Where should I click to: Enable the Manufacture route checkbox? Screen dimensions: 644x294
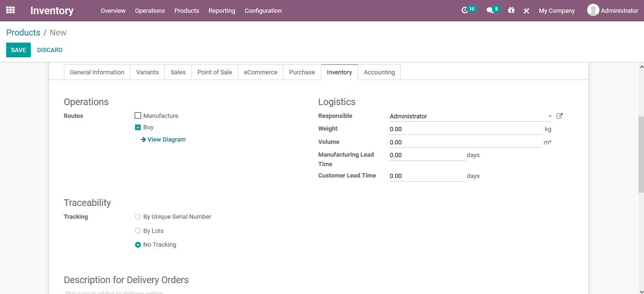point(138,115)
